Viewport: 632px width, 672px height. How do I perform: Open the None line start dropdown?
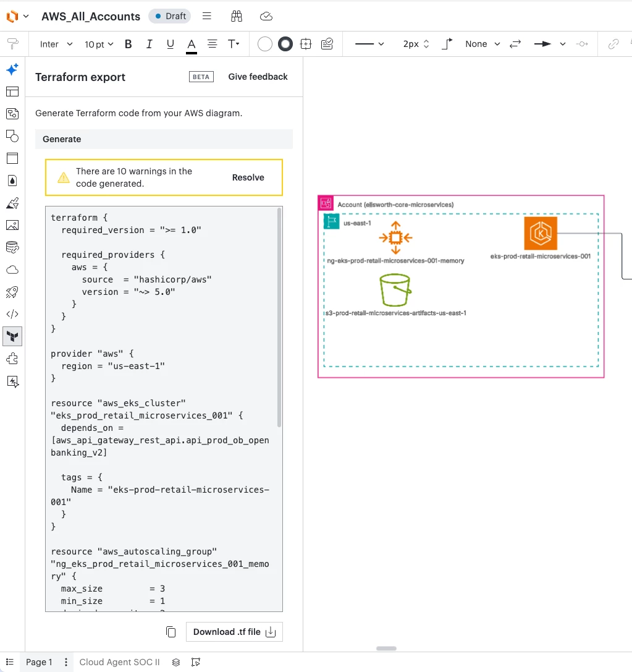pos(482,44)
